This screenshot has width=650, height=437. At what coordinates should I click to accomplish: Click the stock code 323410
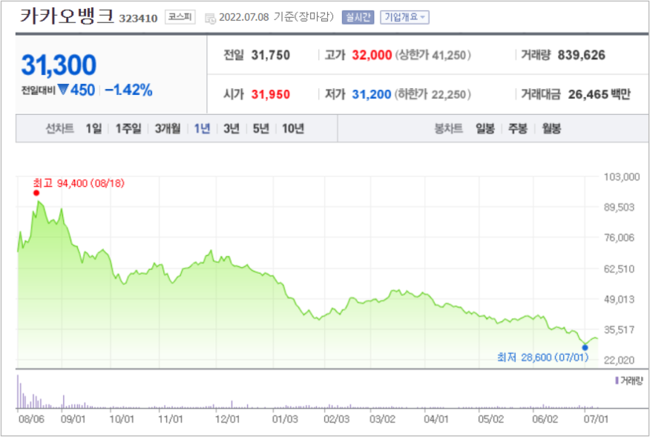point(138,18)
